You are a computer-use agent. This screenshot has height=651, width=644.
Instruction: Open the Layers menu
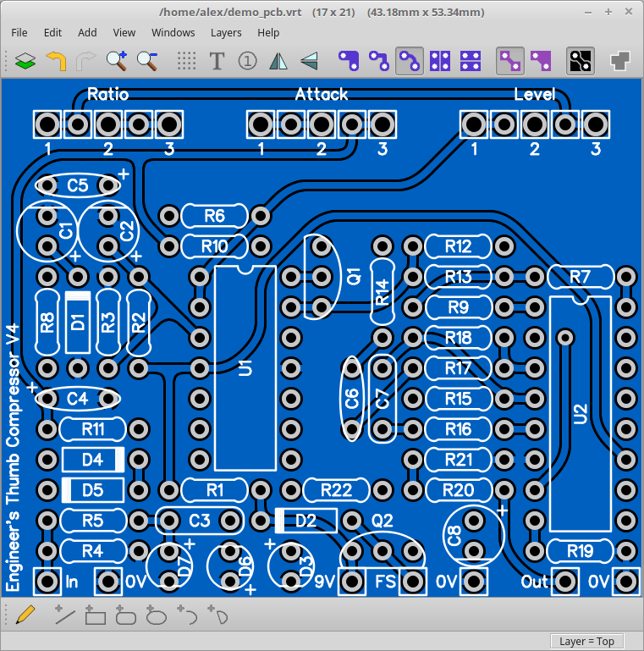[x=226, y=32]
